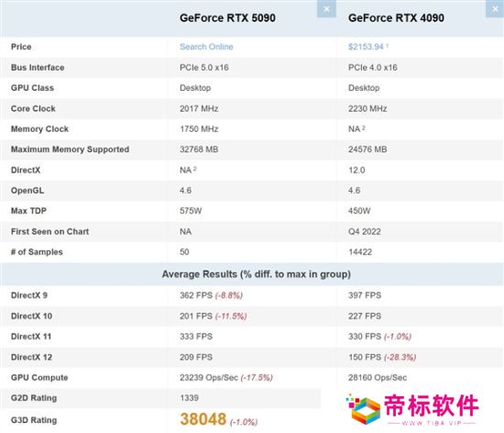Screen dimensions: 504x433
Task: Select the 12.0 DirectX version value
Action: [x=356, y=170]
